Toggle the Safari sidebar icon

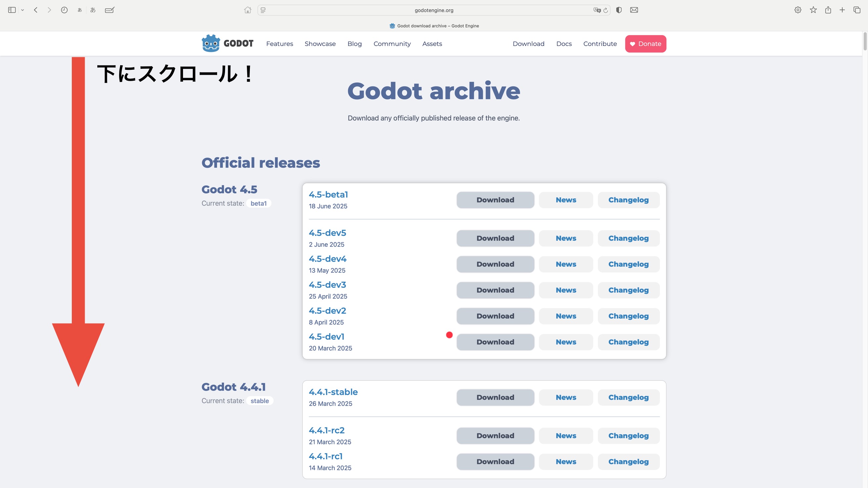12,10
